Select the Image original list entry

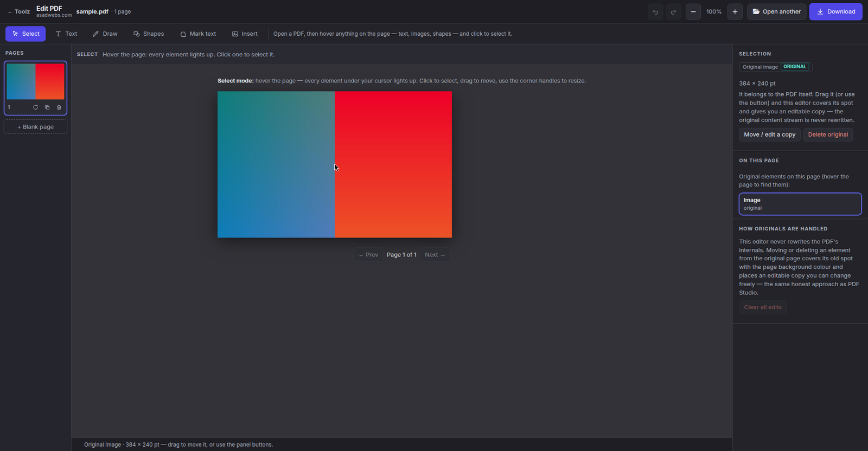pyautogui.click(x=800, y=204)
